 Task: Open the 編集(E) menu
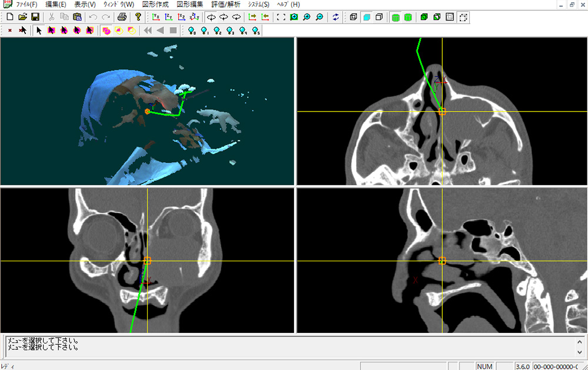55,5
